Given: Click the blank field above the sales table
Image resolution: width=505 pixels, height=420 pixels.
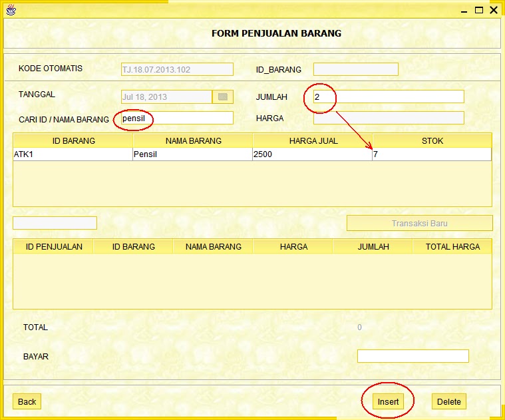Looking at the screenshot, I should click(x=55, y=223).
